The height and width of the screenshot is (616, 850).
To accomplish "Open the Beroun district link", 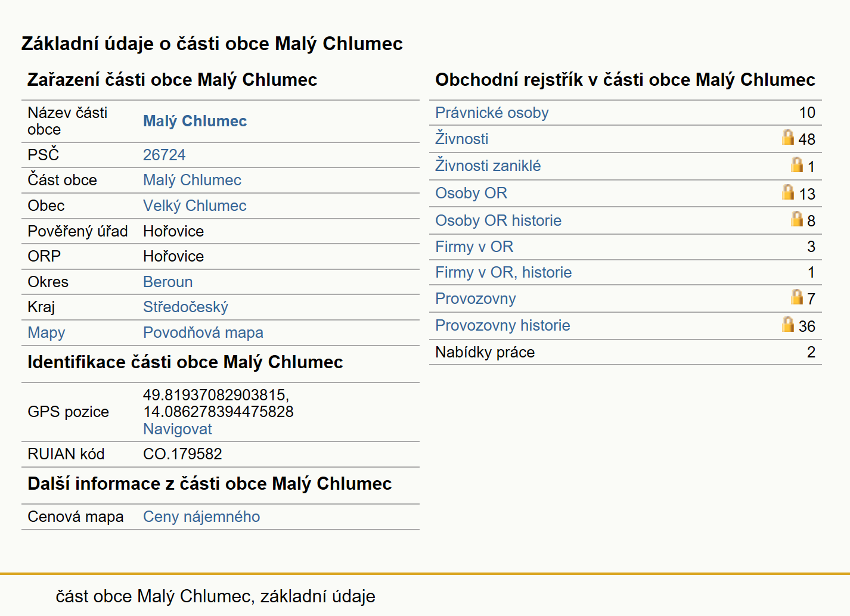I will tap(168, 282).
